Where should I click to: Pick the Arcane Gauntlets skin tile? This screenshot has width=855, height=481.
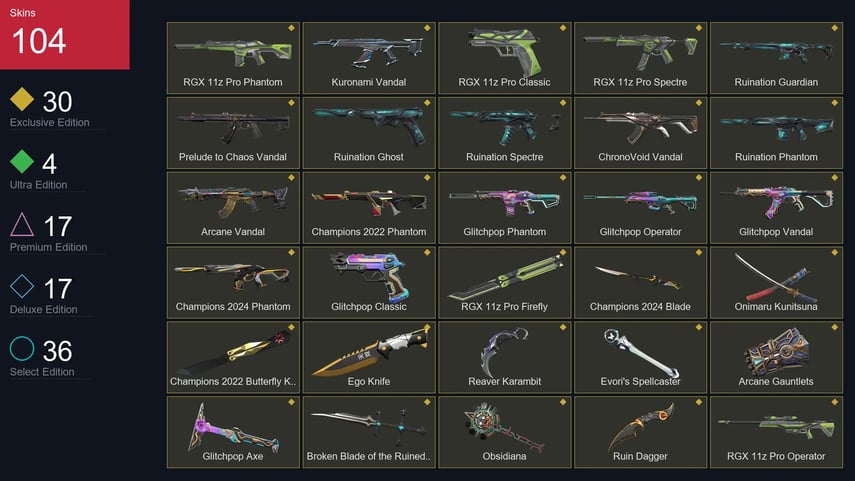click(x=776, y=357)
